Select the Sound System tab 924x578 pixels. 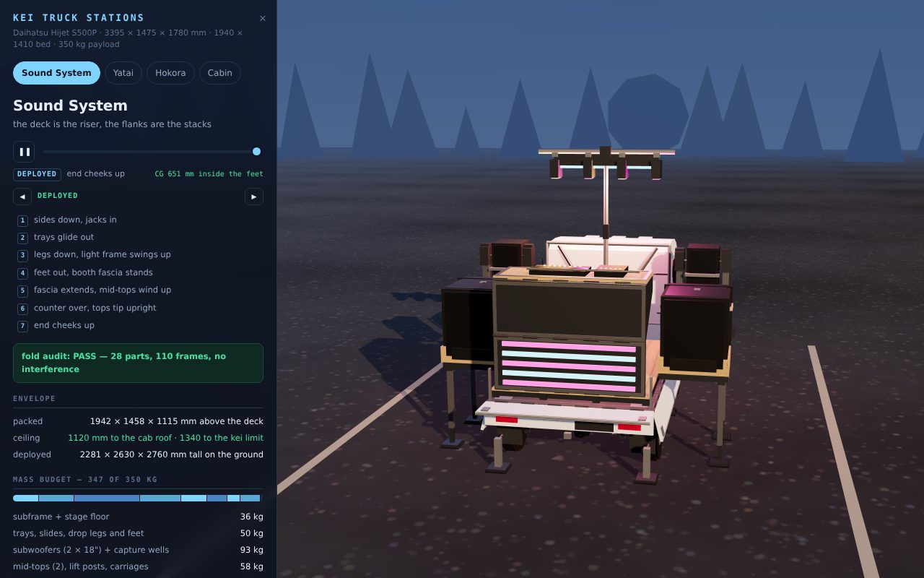pos(56,73)
